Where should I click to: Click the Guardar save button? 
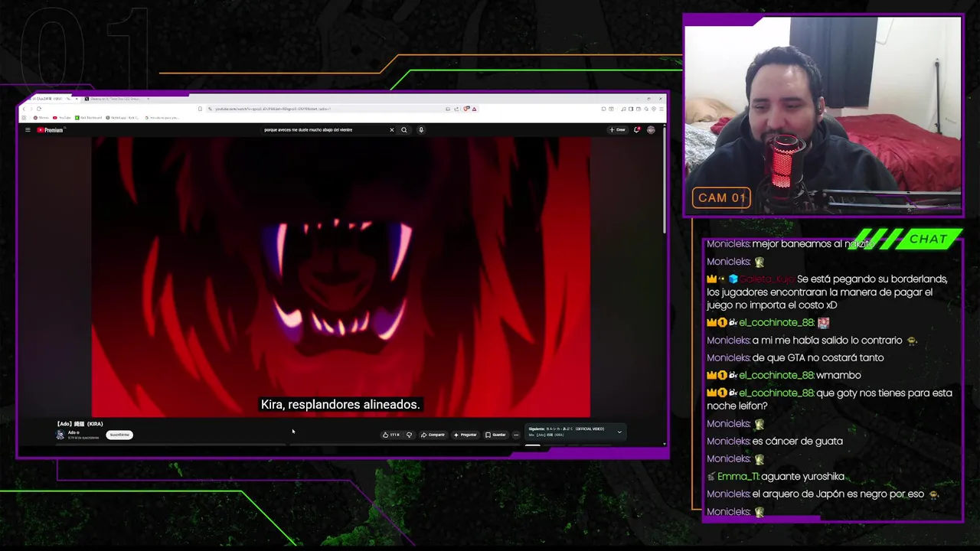(495, 435)
